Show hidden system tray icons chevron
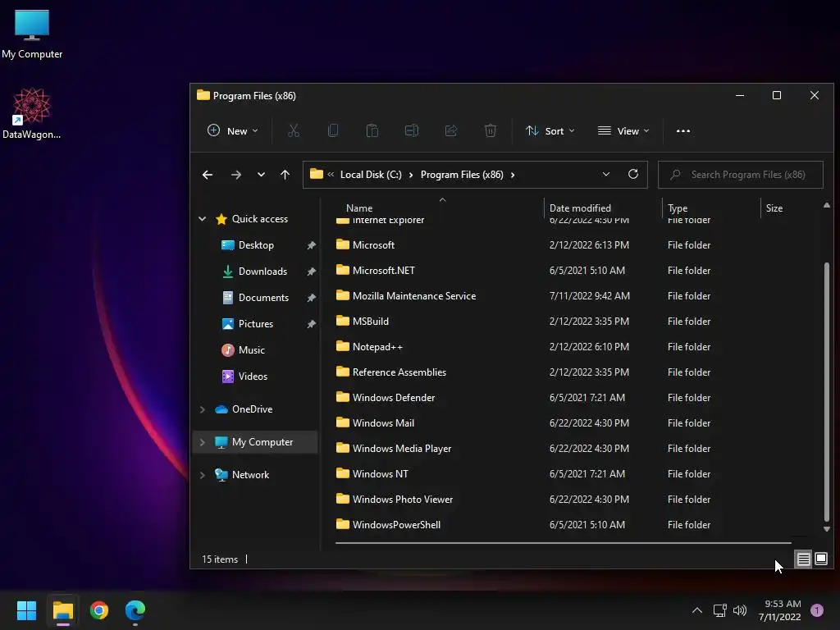 coord(697,610)
